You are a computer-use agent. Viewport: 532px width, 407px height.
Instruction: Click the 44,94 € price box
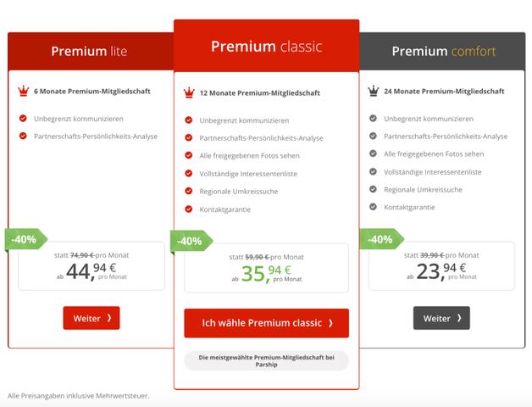point(91,265)
